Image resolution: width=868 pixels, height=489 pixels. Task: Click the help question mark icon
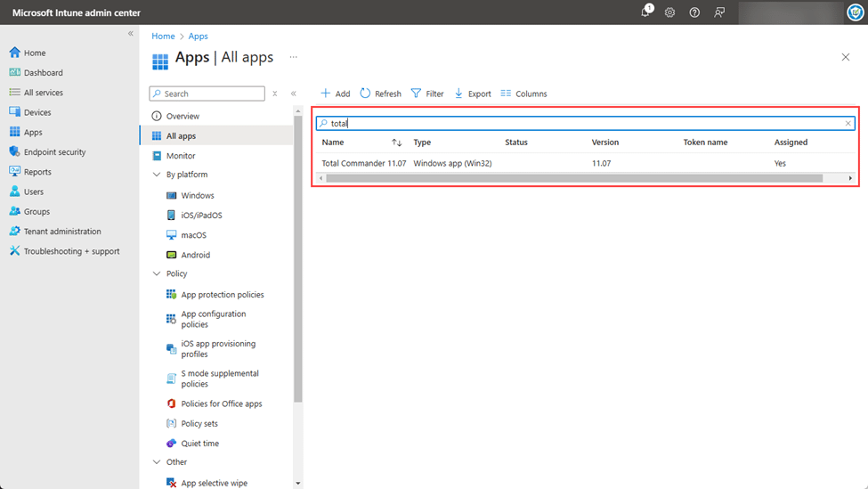click(x=694, y=12)
